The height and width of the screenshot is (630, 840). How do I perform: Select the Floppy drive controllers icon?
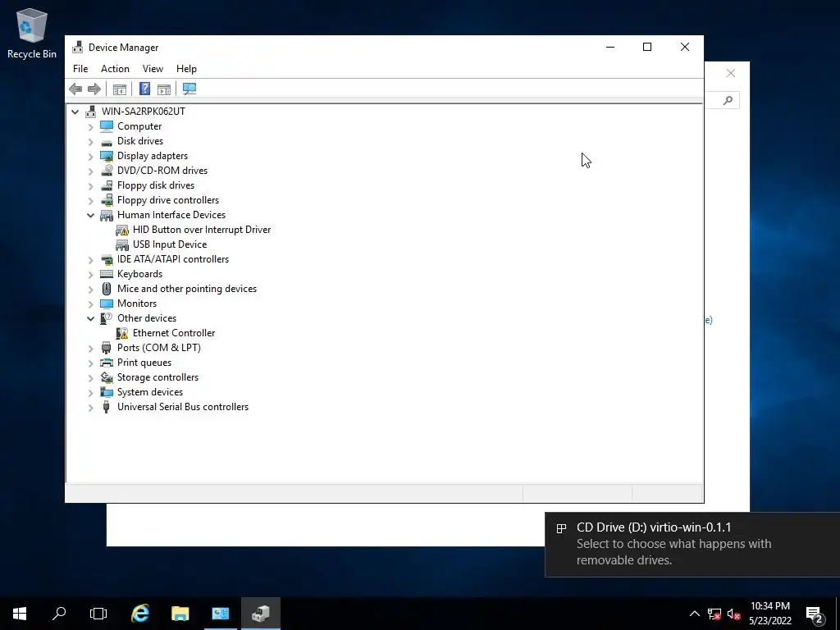(x=107, y=200)
